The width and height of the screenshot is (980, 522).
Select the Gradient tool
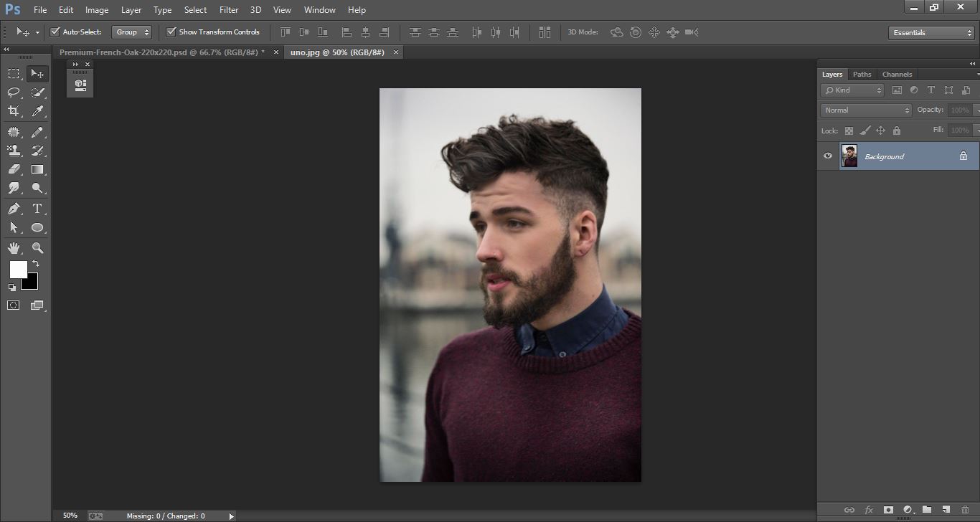[37, 169]
